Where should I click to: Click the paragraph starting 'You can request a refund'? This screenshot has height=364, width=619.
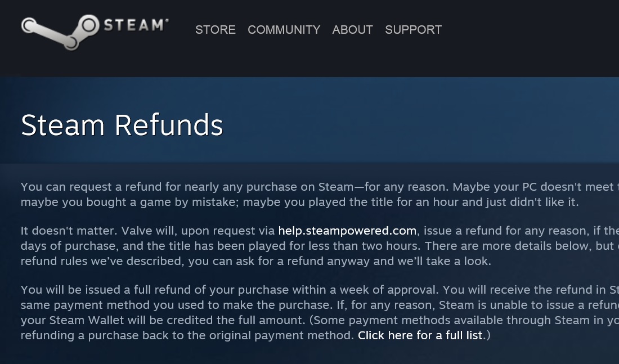click(x=320, y=194)
